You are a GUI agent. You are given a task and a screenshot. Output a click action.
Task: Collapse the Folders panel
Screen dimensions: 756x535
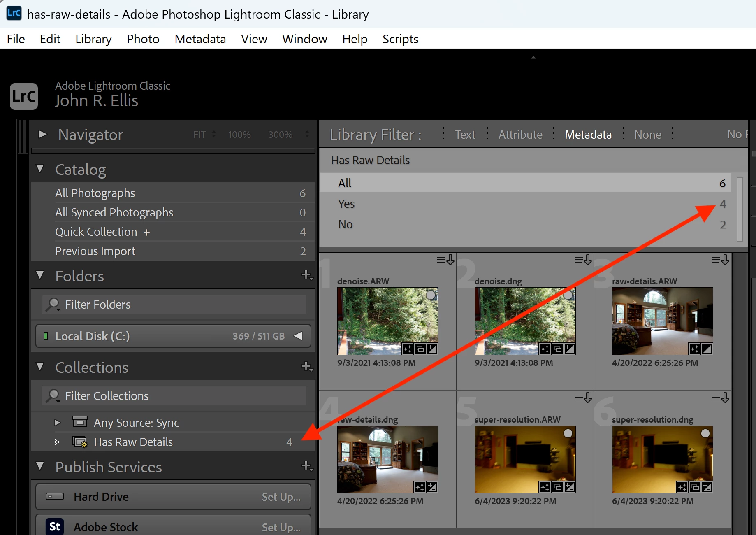[40, 275]
